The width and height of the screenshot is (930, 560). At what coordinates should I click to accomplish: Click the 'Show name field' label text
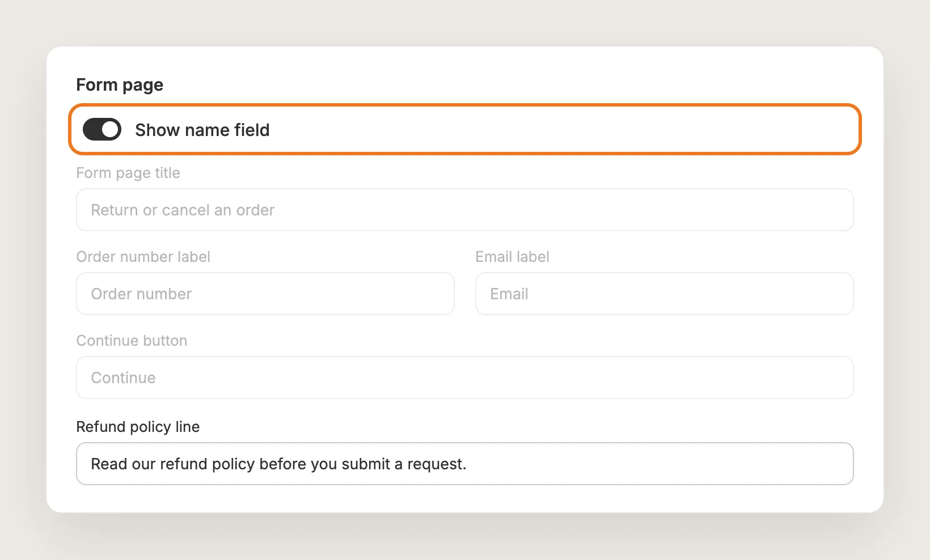click(202, 130)
